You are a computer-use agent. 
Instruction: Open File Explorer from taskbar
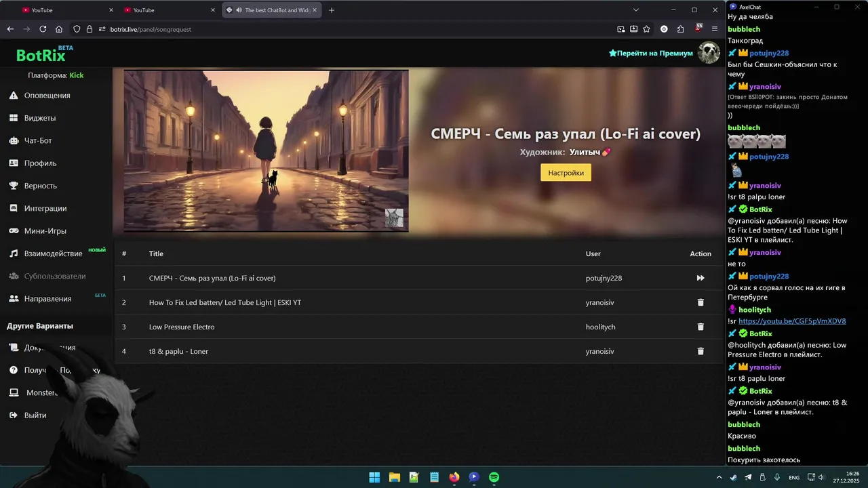(394, 477)
